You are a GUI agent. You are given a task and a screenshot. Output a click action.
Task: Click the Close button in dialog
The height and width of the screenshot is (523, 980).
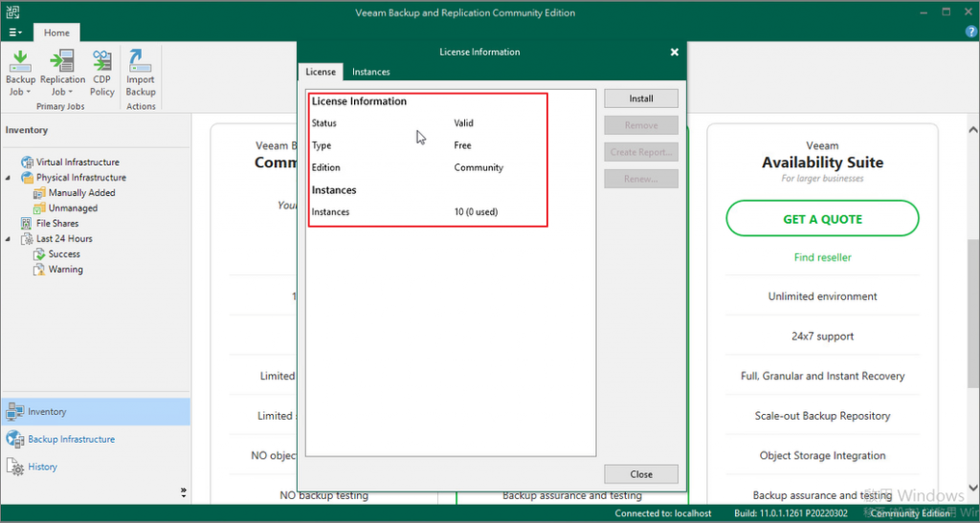[x=641, y=474]
